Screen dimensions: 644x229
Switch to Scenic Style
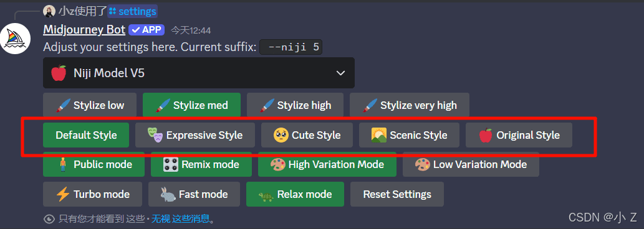coord(409,135)
